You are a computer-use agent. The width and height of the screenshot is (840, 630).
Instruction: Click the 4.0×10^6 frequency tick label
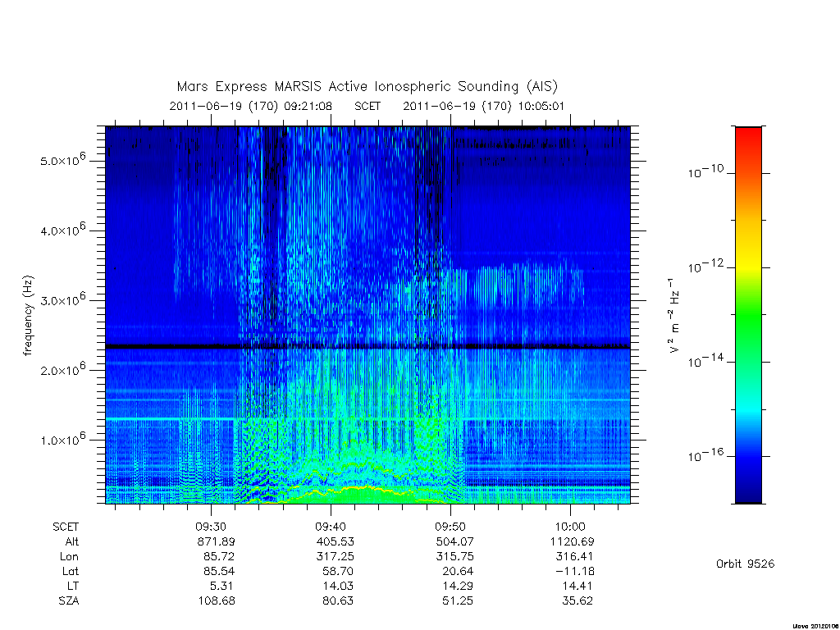tap(62, 230)
